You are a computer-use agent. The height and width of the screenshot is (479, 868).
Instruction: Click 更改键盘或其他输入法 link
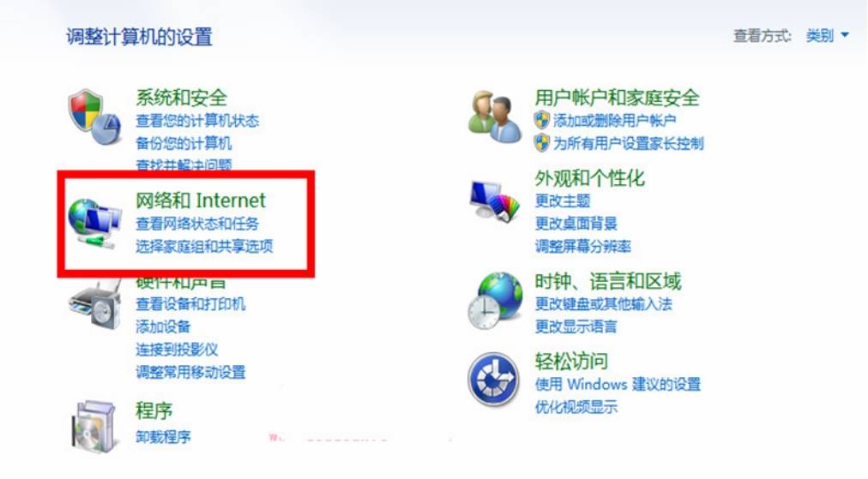coord(604,304)
